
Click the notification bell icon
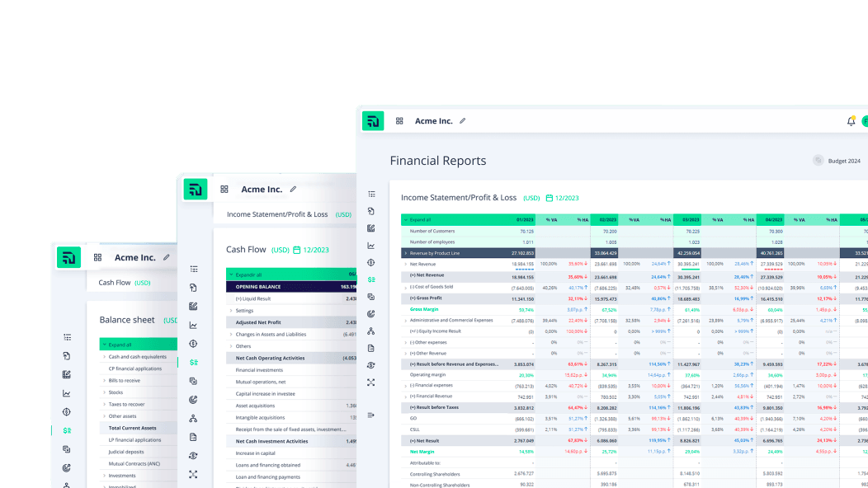click(x=851, y=121)
